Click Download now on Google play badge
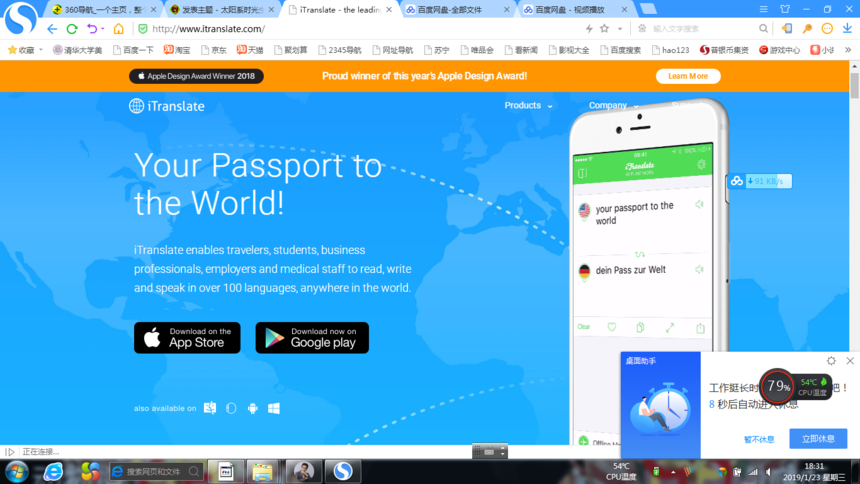Viewport: 860px width, 484px height. point(312,337)
